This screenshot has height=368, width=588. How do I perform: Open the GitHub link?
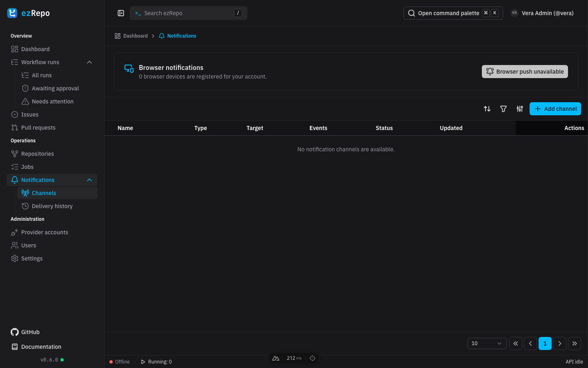pyautogui.click(x=25, y=332)
